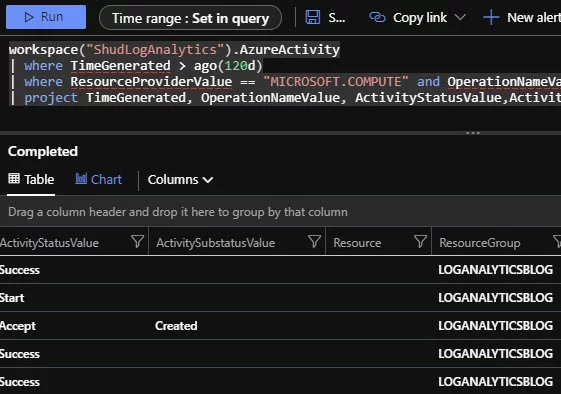
Task: Expand the Copy link dropdown arrow
Action: point(460,17)
